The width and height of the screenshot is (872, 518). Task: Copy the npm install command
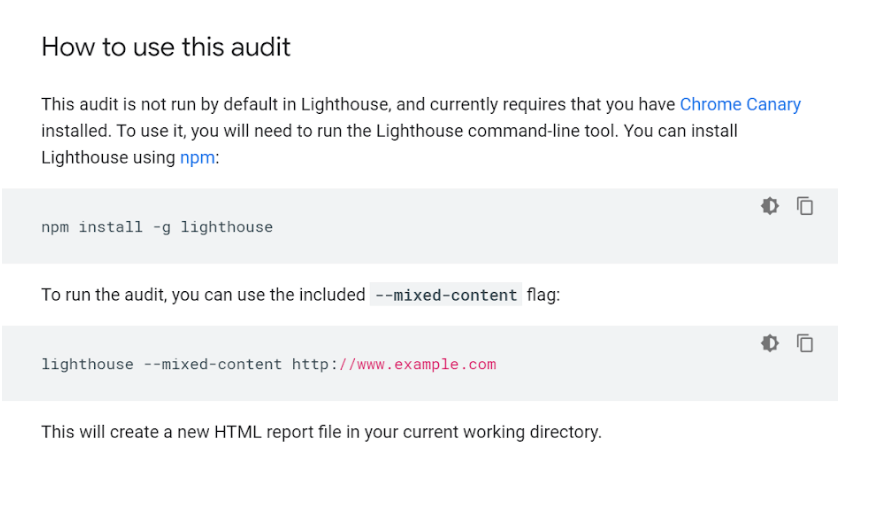point(805,206)
